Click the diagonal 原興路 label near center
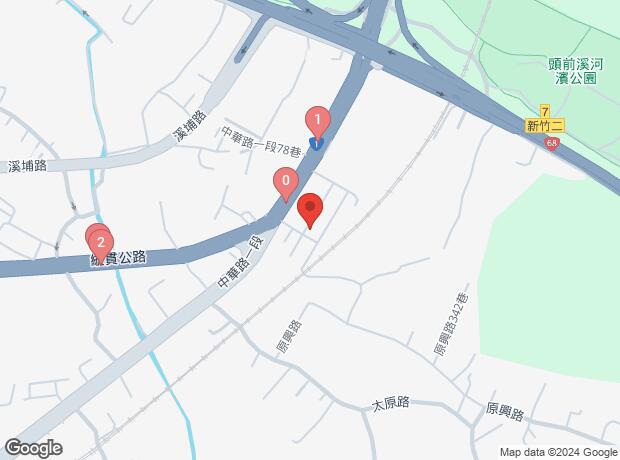Viewport: 620px width, 460px height. [x=289, y=336]
